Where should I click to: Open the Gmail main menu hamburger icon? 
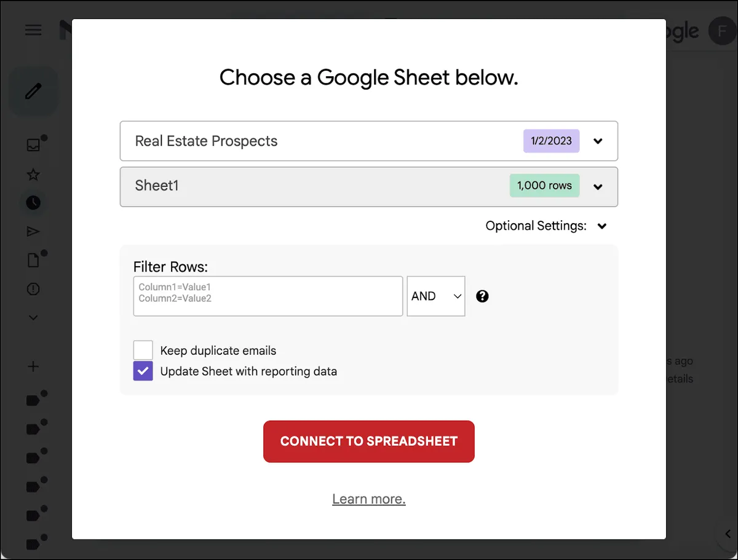(x=33, y=30)
